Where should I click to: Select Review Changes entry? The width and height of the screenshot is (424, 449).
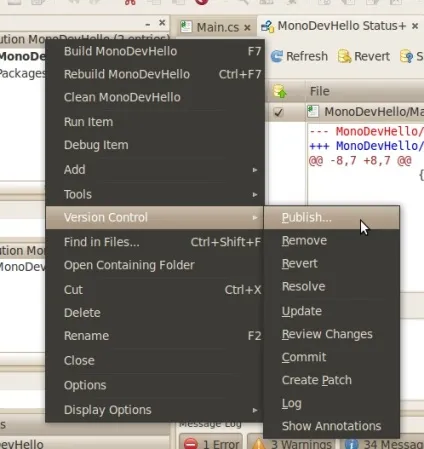[332, 334]
